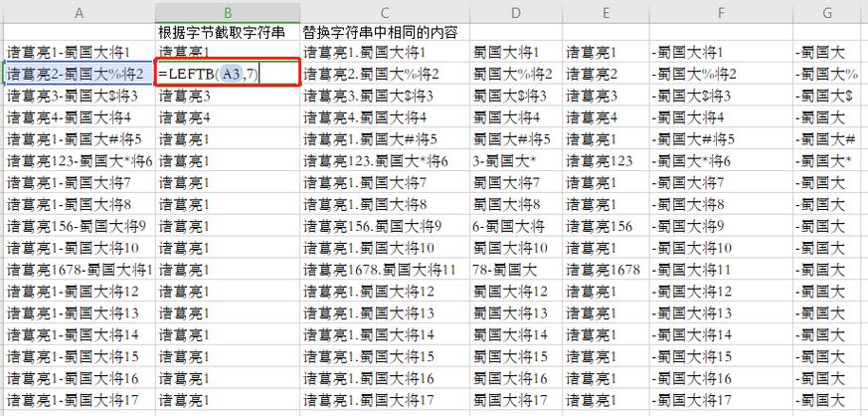Select column A cell 诸葛亮4-蜀国大将4
Image resolution: width=868 pixels, height=416 pixels.
click(x=80, y=117)
